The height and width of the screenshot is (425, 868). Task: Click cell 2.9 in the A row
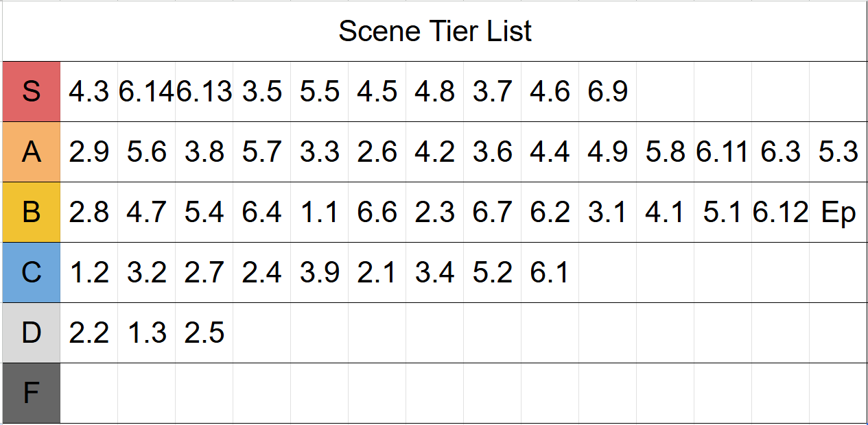coord(89,152)
